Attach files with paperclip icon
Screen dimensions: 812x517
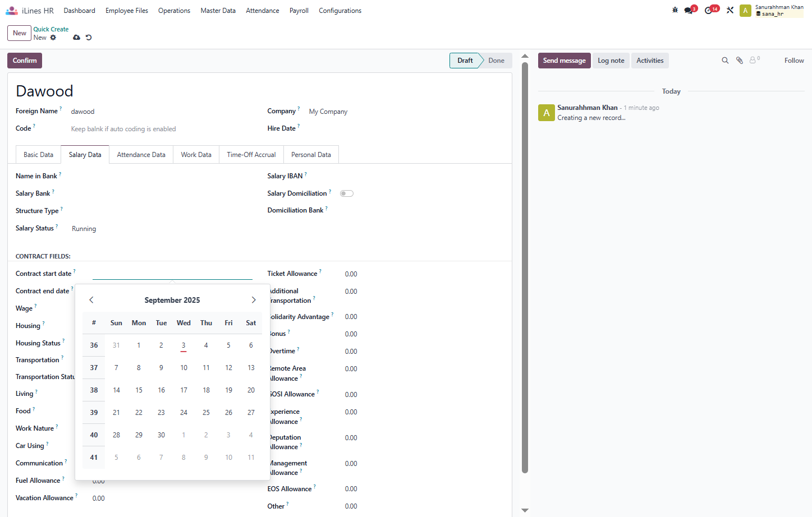click(x=740, y=61)
